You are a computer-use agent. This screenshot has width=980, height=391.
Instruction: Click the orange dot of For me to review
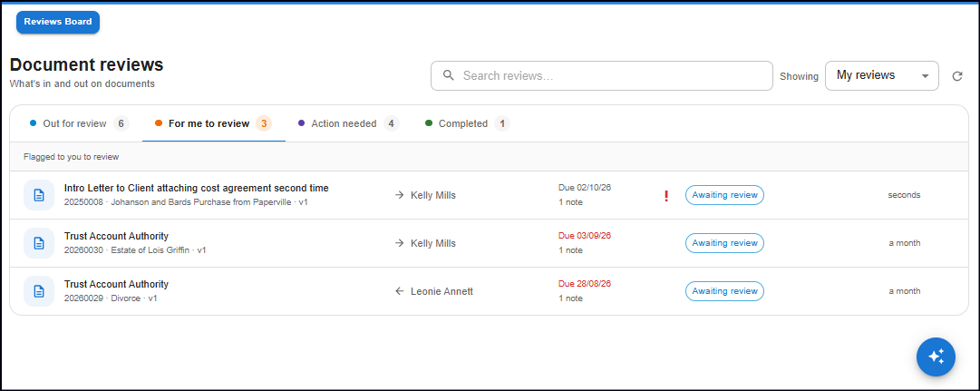point(159,124)
